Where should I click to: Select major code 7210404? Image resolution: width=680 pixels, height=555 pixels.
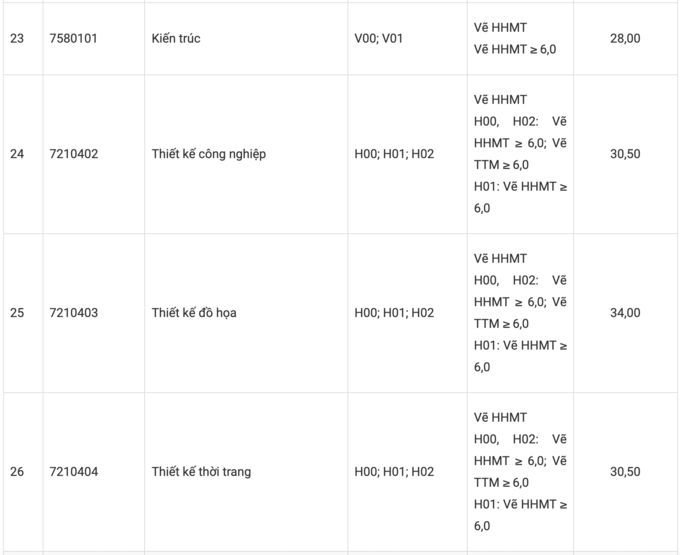pos(74,472)
